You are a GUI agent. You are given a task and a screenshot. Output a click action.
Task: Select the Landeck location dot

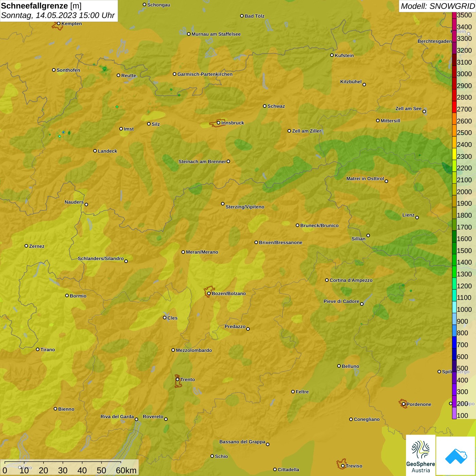tap(95, 151)
